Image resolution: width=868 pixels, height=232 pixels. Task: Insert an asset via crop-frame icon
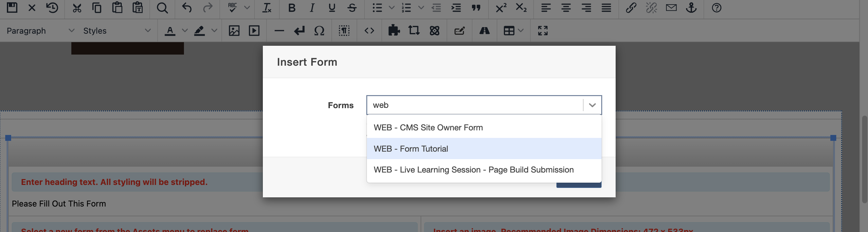tap(414, 31)
